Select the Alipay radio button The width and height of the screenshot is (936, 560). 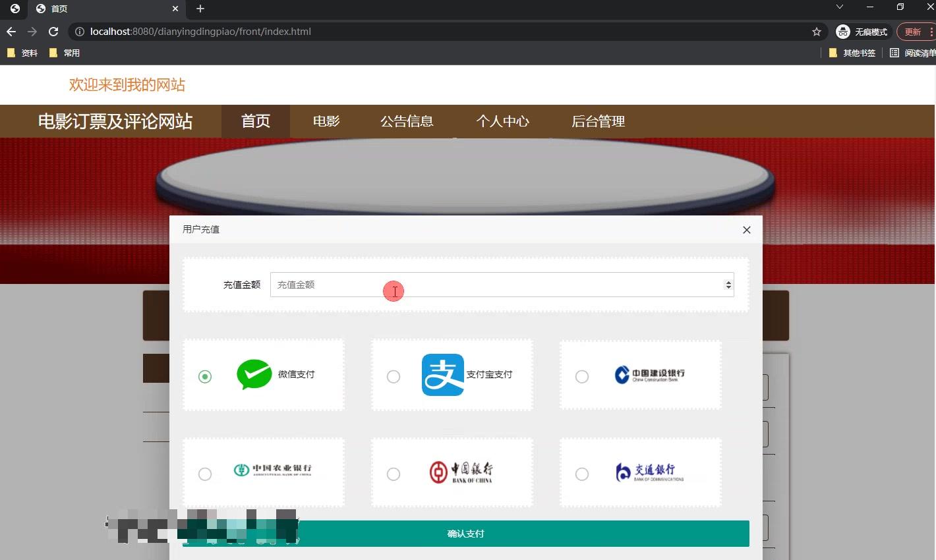(394, 376)
